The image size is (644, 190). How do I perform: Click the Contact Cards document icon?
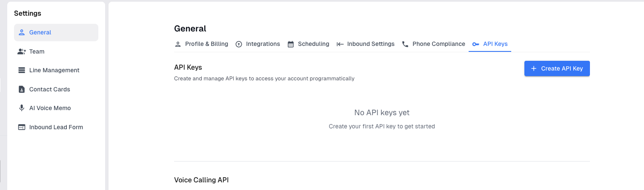point(22,89)
